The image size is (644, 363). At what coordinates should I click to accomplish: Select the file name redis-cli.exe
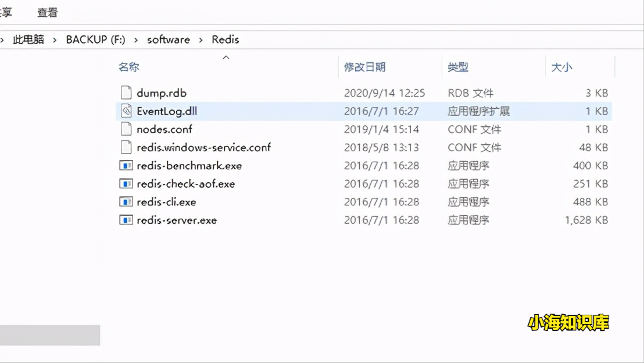tap(166, 202)
